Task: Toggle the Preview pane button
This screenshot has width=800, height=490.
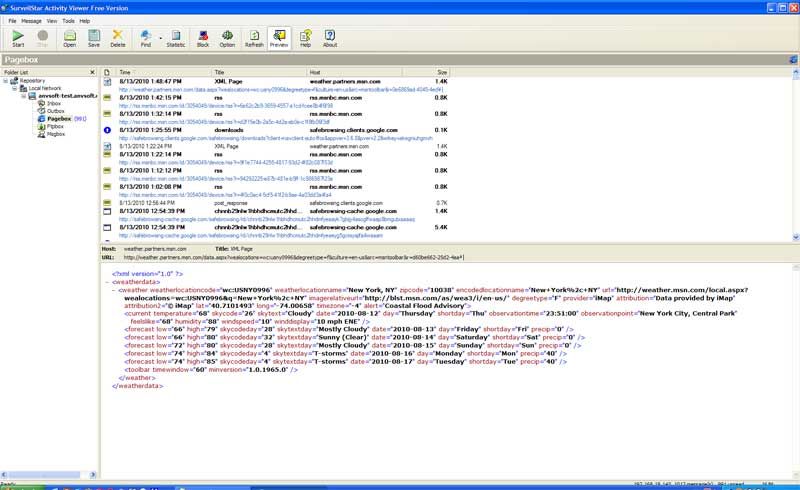Action: click(x=279, y=38)
